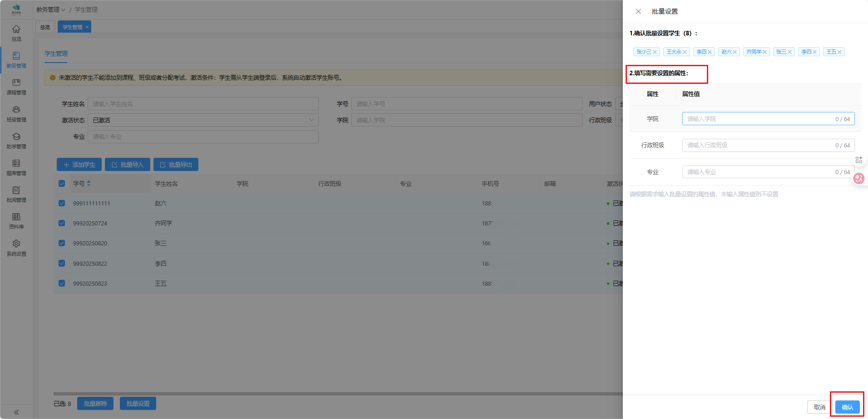The image size is (868, 419).
Task: Click the 取消 button
Action: pyautogui.click(x=819, y=407)
